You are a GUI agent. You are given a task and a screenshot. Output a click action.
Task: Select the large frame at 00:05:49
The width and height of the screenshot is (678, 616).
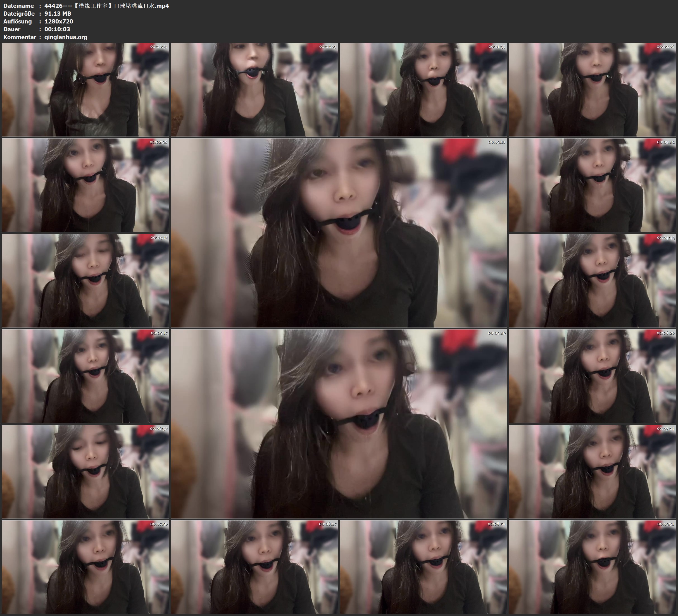[x=339, y=424]
